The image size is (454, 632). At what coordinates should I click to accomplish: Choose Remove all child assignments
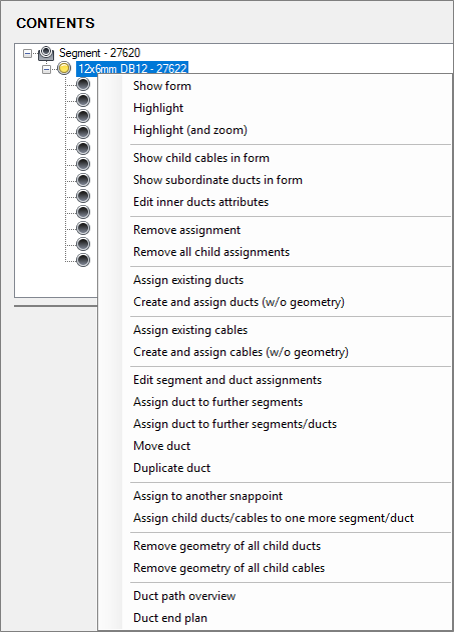[x=211, y=252]
